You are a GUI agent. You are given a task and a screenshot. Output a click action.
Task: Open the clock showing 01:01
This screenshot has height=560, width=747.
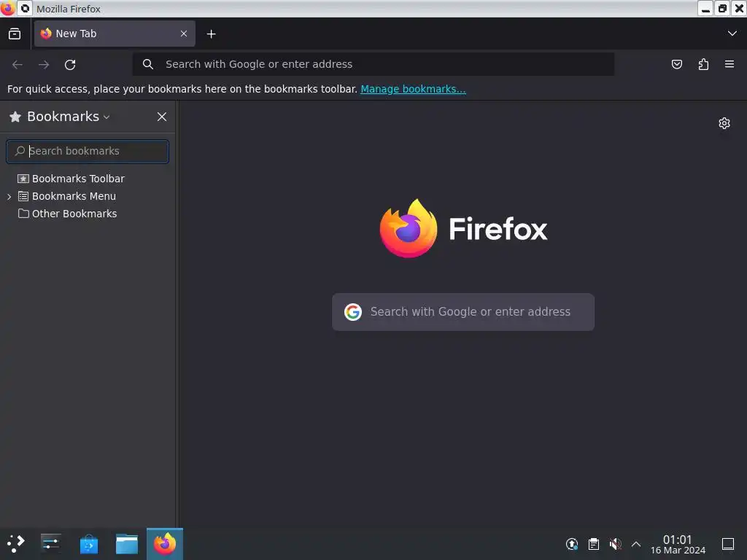coord(678,544)
